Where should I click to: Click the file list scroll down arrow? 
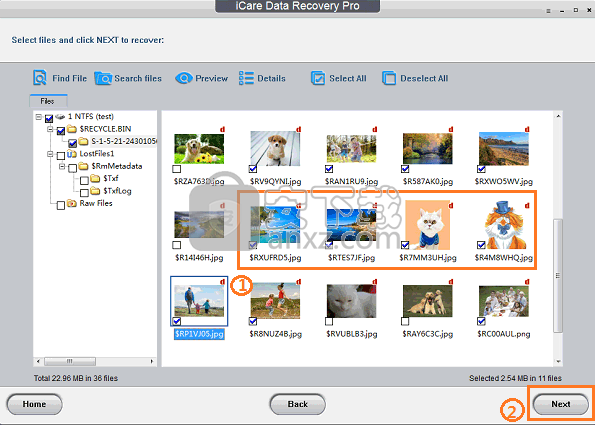tap(558, 362)
